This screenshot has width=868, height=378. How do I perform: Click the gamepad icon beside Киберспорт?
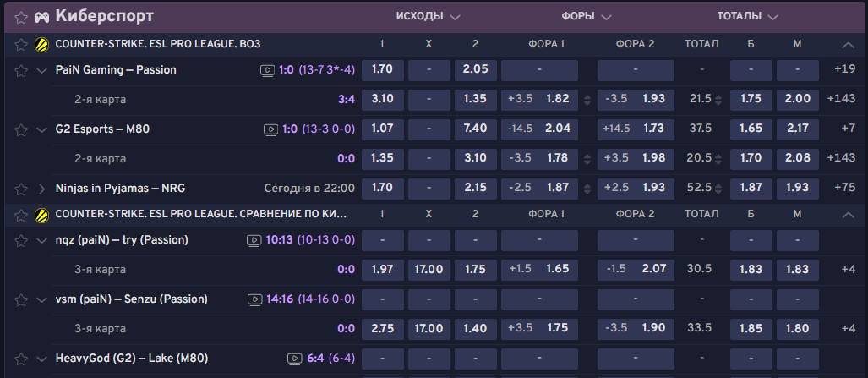tap(41, 17)
